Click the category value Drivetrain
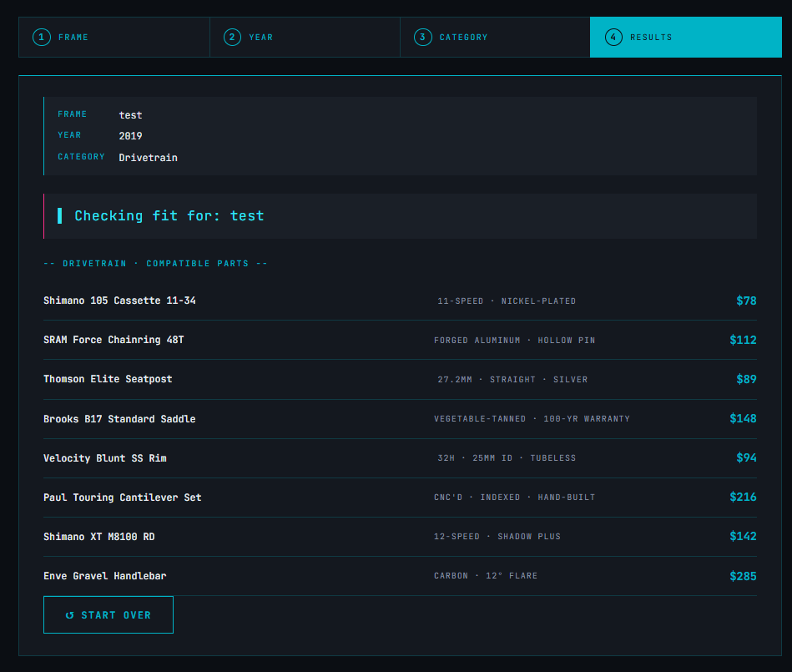This screenshot has height=672, width=792. [x=148, y=158]
